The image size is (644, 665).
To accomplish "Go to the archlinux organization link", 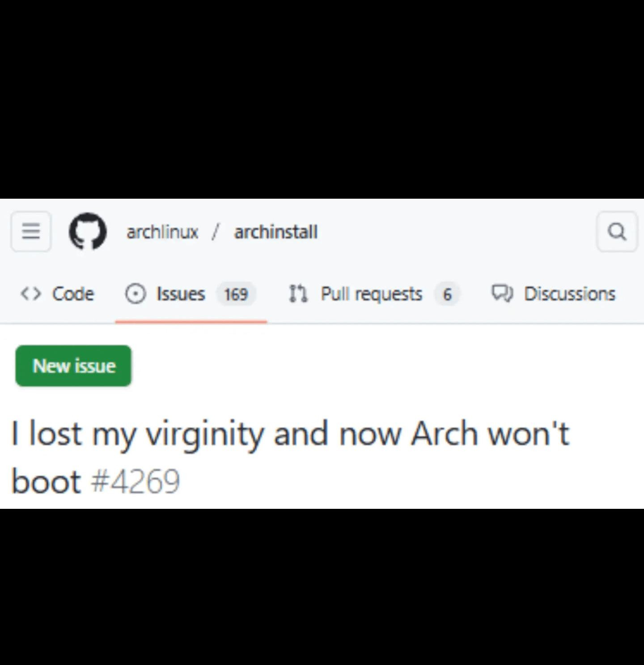I will tap(162, 232).
